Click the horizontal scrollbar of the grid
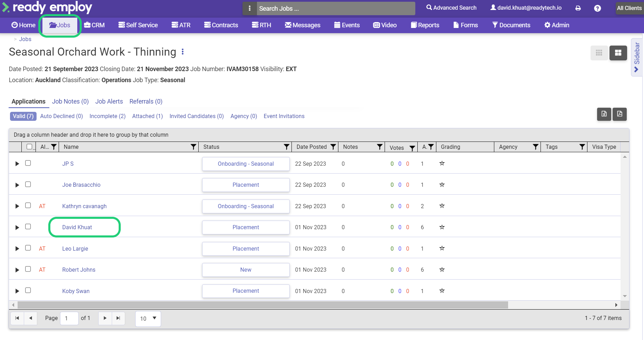Screen dimensions: 644x340 [x=262, y=305]
